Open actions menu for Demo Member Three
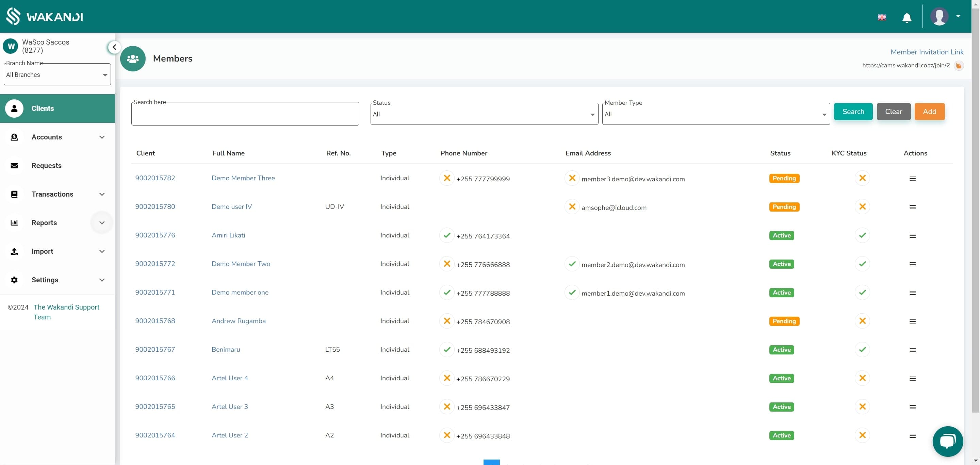This screenshot has height=465, width=980. tap(912, 179)
